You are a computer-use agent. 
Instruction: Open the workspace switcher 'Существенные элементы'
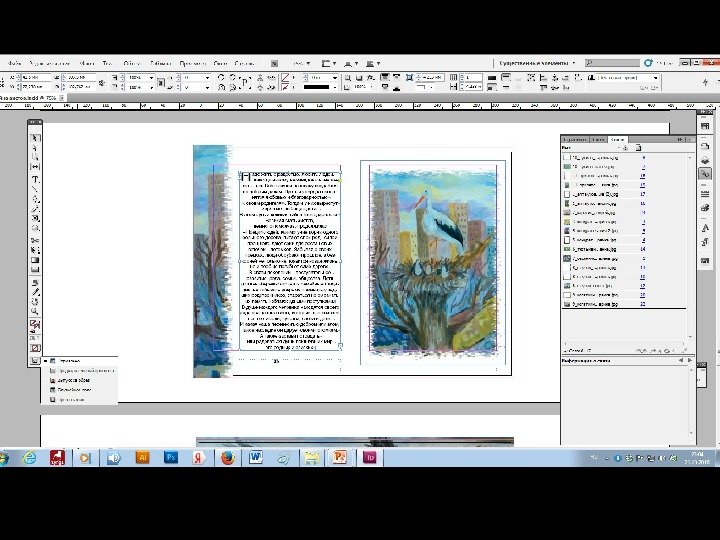tap(537, 63)
